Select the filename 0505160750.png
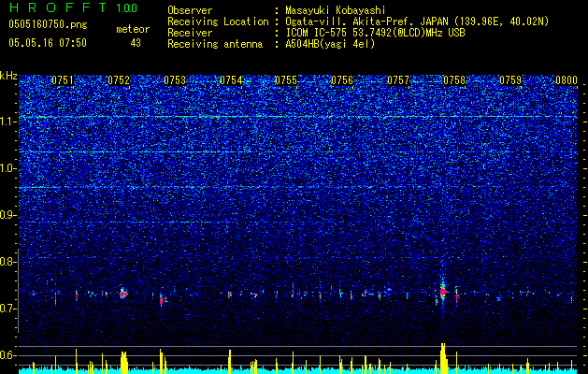Screen dimensions: 588x374 coord(48,24)
